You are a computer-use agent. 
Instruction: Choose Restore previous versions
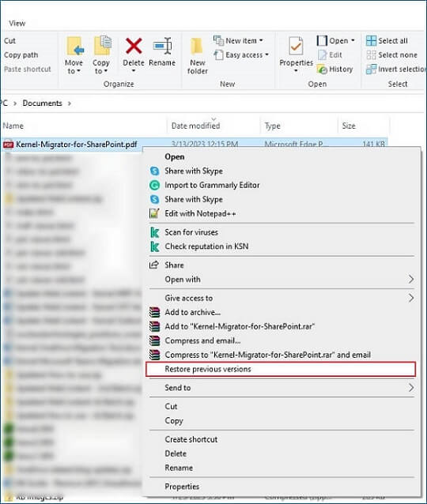coord(281,369)
